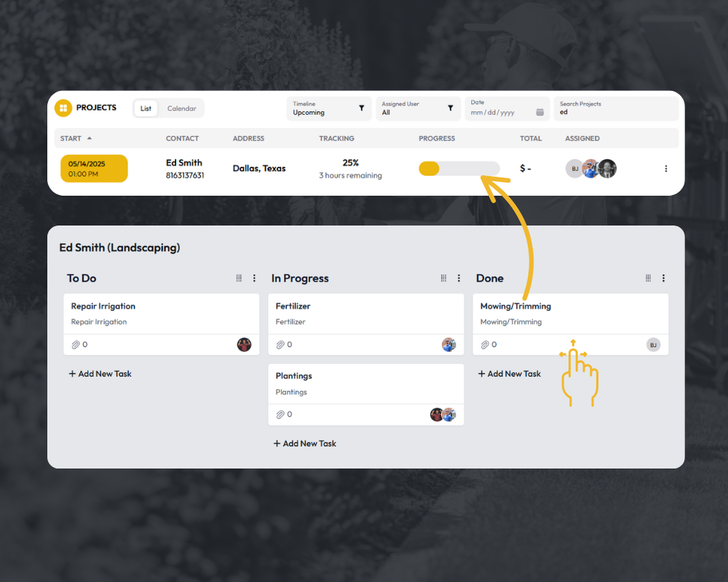Switch to the List view tab
728x582 pixels.
pos(146,108)
